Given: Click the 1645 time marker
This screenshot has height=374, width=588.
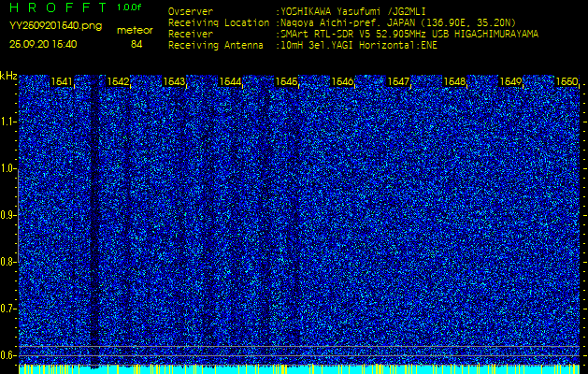Looking at the screenshot, I should (x=286, y=82).
